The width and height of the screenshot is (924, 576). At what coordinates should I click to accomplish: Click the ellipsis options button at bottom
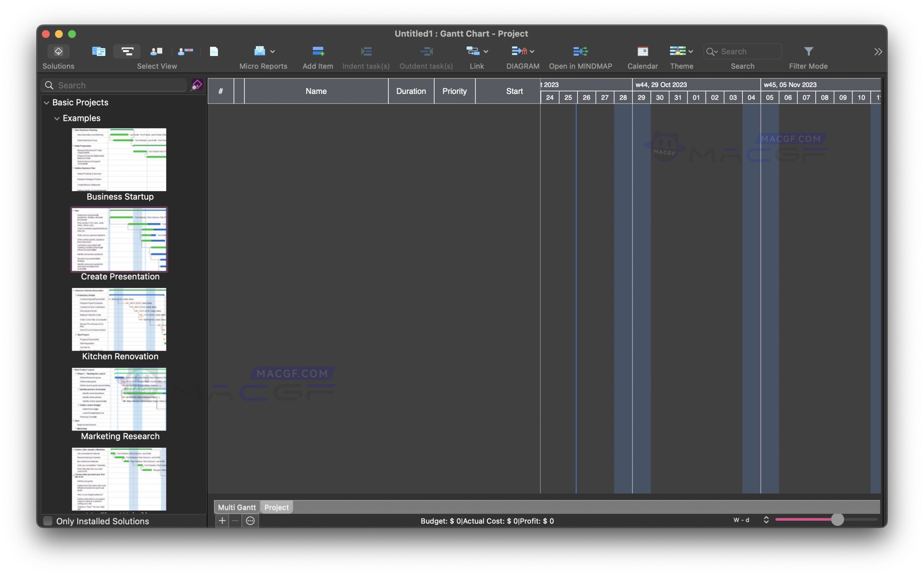(x=250, y=521)
